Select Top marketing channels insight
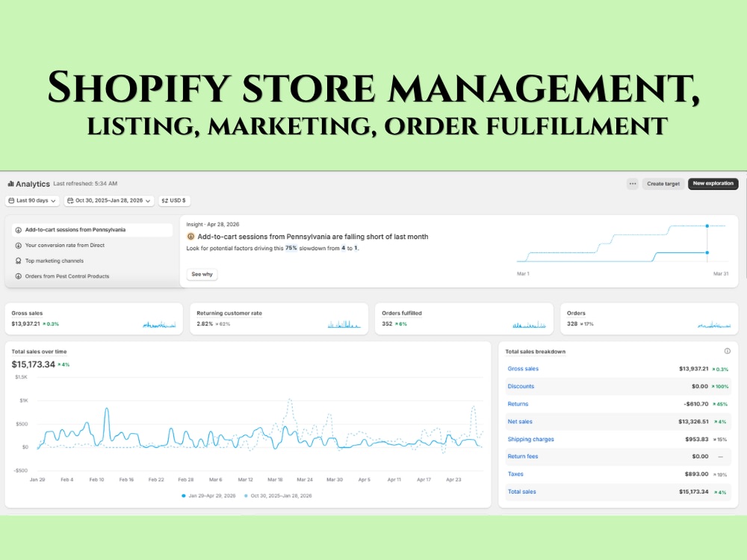This screenshot has height=560, width=747. pos(92,261)
